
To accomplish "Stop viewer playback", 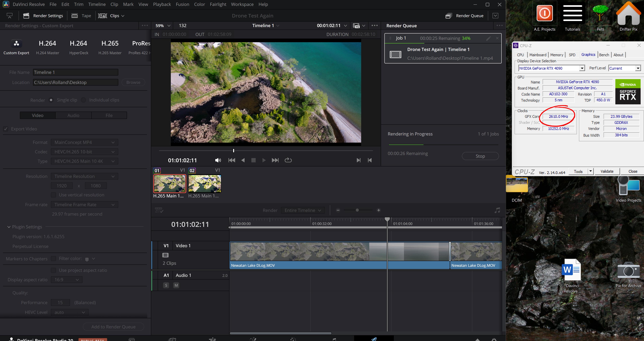I will 253,160.
